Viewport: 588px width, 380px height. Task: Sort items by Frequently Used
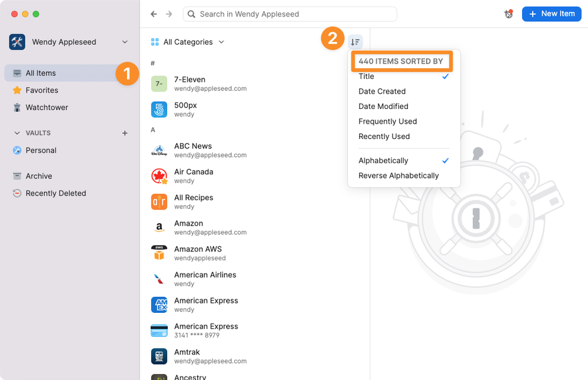click(x=387, y=121)
